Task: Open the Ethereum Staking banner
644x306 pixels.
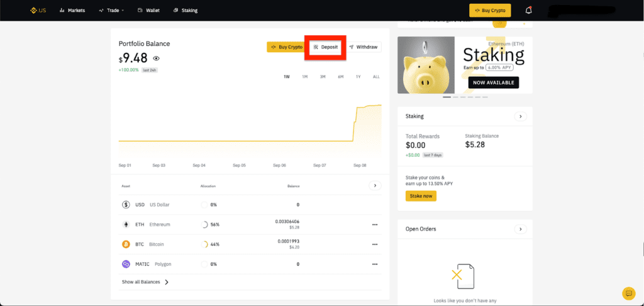Action: pos(465,65)
